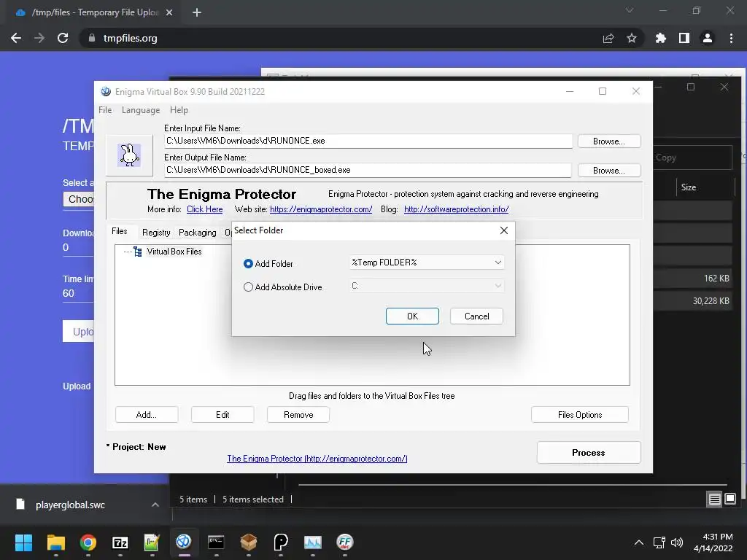This screenshot has height=560, width=747.
Task: Open the Help menu
Action: [179, 110]
